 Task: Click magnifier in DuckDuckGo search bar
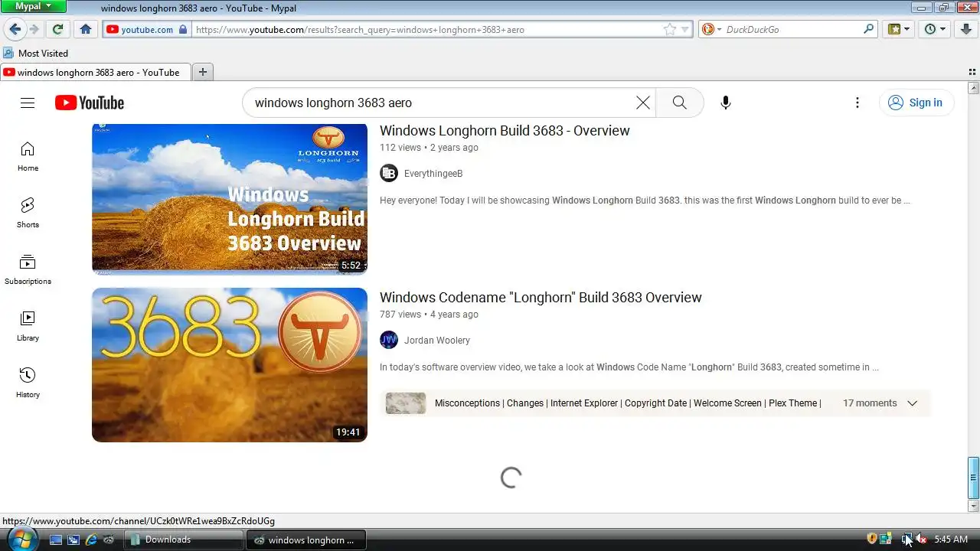tap(869, 29)
